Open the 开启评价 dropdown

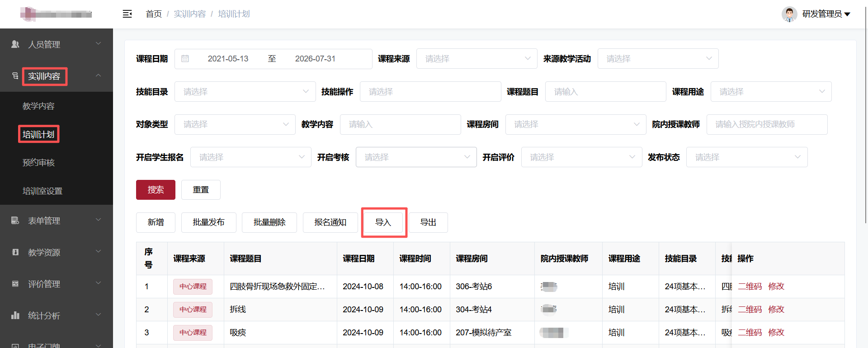pos(582,157)
